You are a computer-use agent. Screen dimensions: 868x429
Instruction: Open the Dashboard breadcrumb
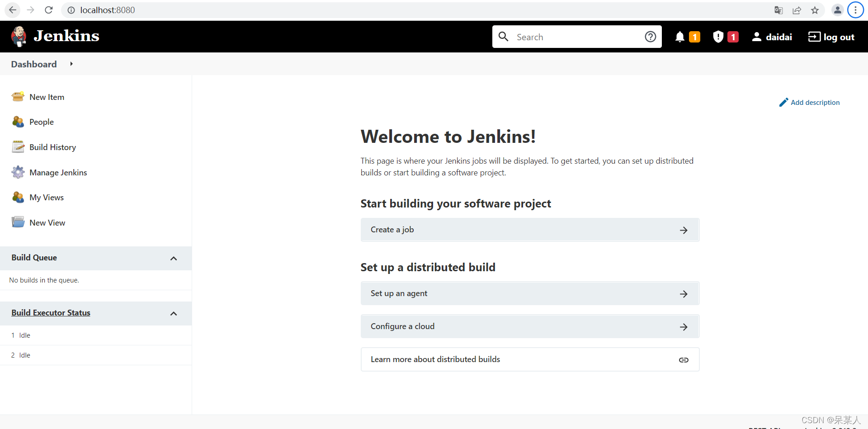click(x=34, y=64)
